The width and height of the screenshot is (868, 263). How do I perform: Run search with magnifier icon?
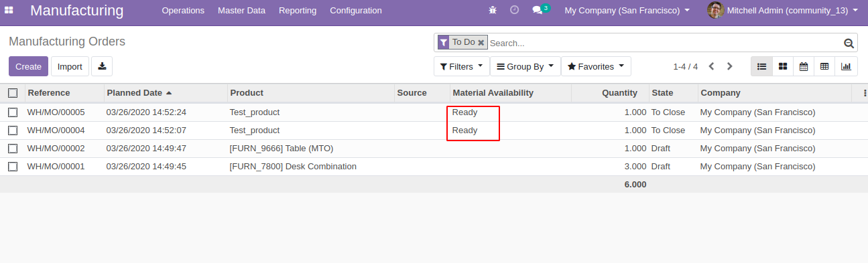pos(849,43)
